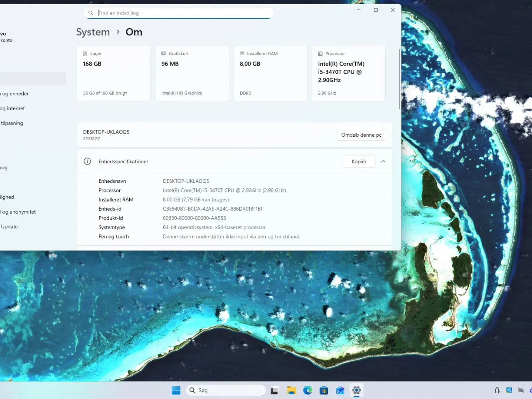Click the info icon beside Enhedsspecifikationer
The width and height of the screenshot is (532, 399).
point(87,161)
